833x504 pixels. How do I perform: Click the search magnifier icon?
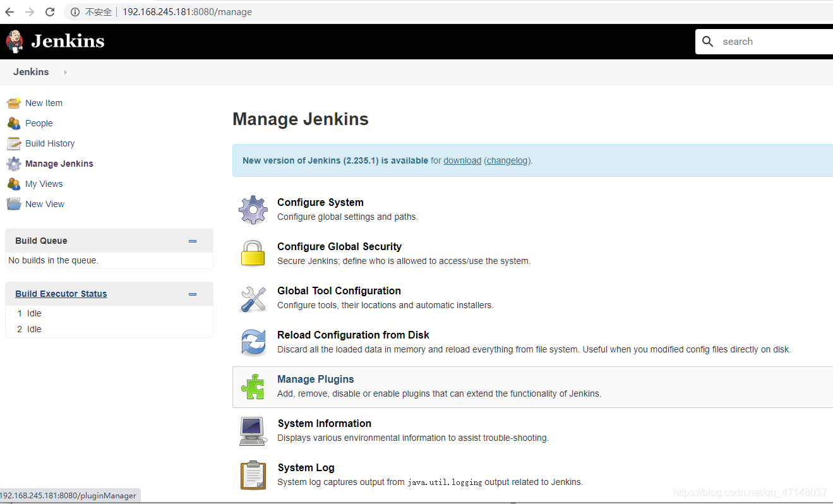(x=709, y=42)
